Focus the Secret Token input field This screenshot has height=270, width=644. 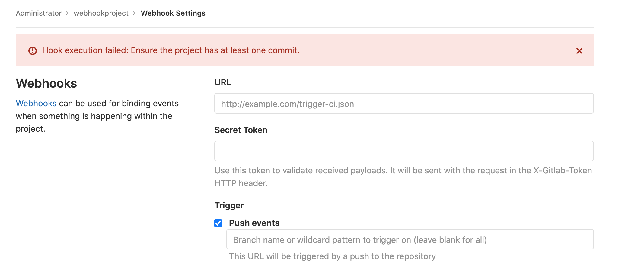pos(404,151)
